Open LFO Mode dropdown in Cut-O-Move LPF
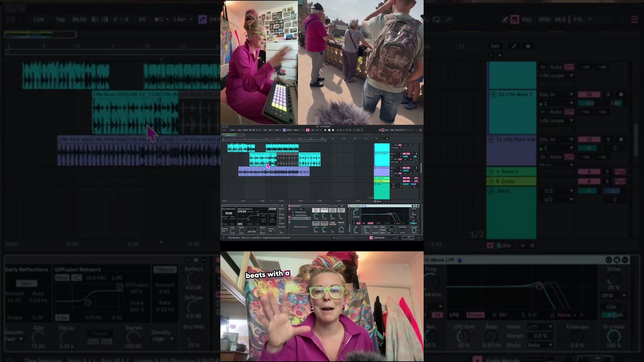Viewport: 644px width, 362px height. pos(391,233)
